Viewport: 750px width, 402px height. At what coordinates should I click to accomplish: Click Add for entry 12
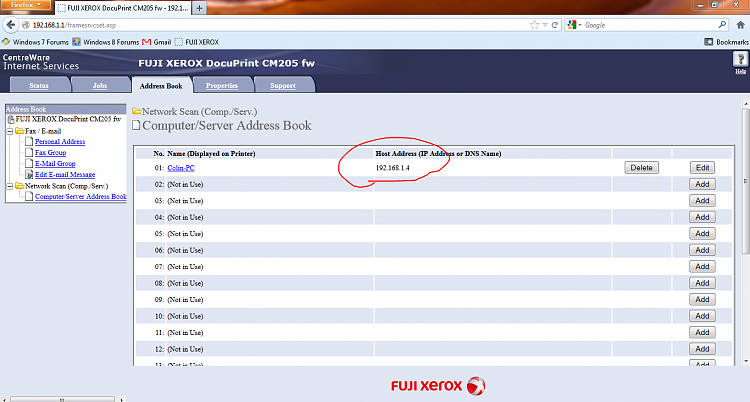[702, 349]
